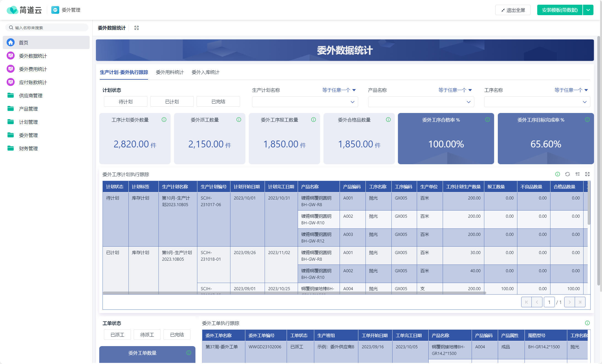Maximize the 委外工序计划执行跟踪 table
This screenshot has width=602, height=364.
(x=587, y=174)
